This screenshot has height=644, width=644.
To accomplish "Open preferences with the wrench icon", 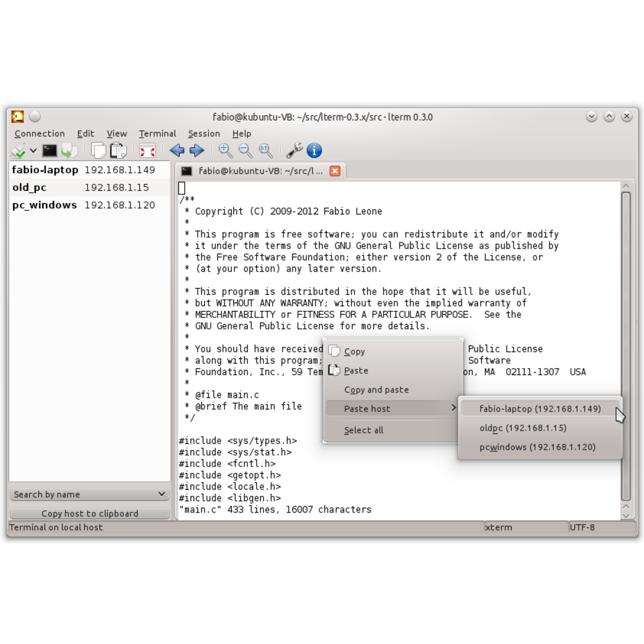I will click(x=294, y=150).
